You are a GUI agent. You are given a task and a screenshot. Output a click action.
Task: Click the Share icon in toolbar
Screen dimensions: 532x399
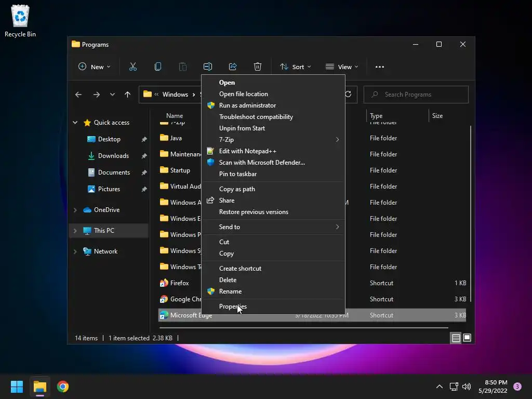(x=233, y=67)
